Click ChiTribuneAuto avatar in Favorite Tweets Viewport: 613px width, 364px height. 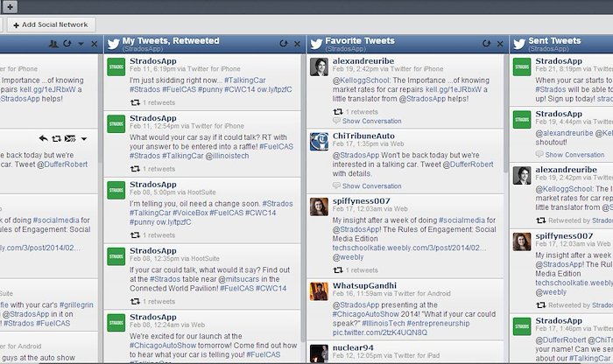(319, 142)
